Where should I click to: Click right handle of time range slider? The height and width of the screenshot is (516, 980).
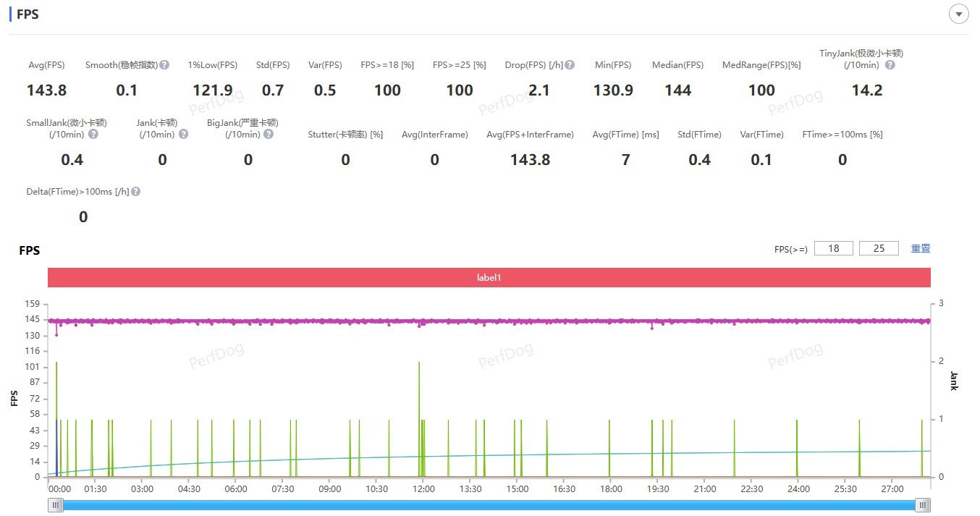(x=922, y=505)
